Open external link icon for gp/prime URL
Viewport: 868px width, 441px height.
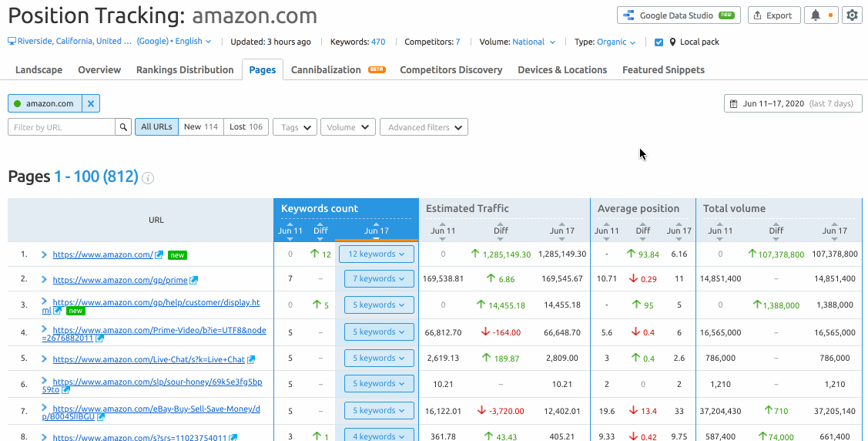(x=194, y=281)
